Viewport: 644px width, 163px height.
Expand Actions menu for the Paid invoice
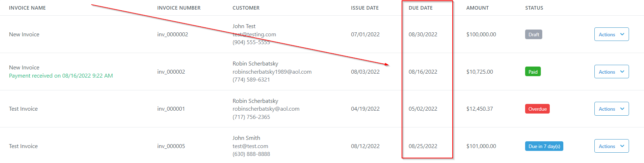[x=611, y=72]
